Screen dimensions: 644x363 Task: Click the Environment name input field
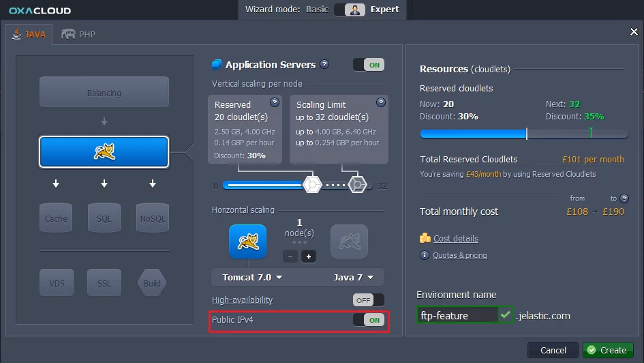[457, 315]
